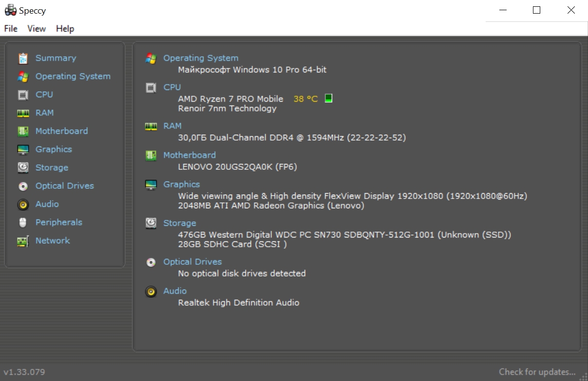Select Operating System in the left sidebar
588x381 pixels.
tap(73, 76)
